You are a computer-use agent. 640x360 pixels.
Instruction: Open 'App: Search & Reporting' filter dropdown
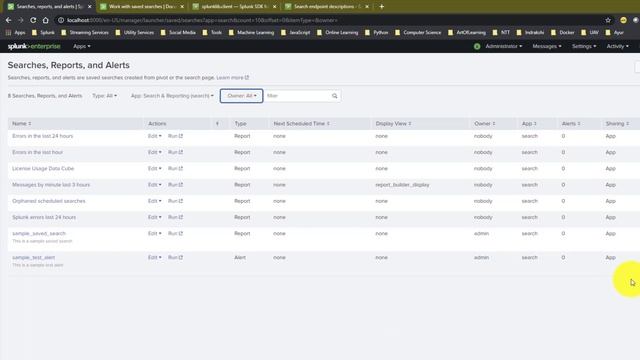coord(172,96)
